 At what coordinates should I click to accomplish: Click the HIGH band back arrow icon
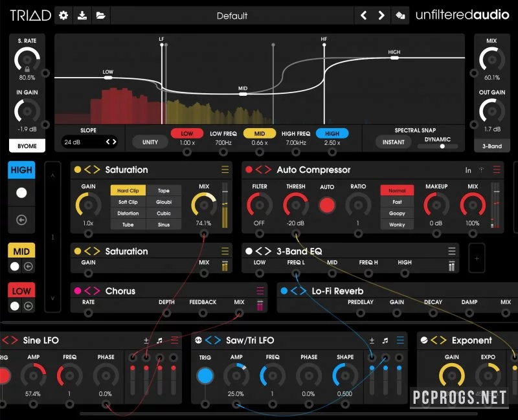point(21,220)
